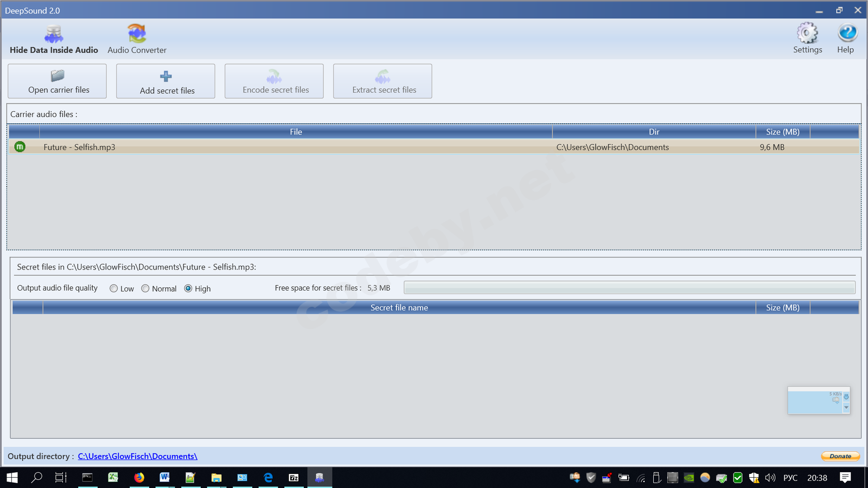
Task: Sort carrier files by Size (MB) column
Action: (783, 132)
